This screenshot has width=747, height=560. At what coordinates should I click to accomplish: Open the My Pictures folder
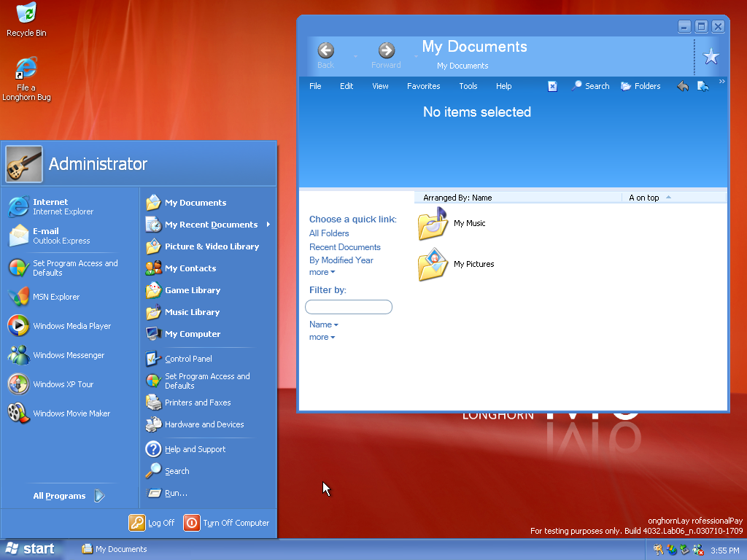pyautogui.click(x=433, y=264)
